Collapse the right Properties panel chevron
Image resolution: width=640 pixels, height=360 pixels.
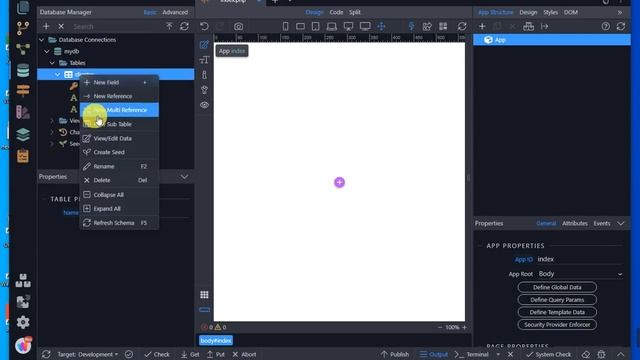[621, 223]
